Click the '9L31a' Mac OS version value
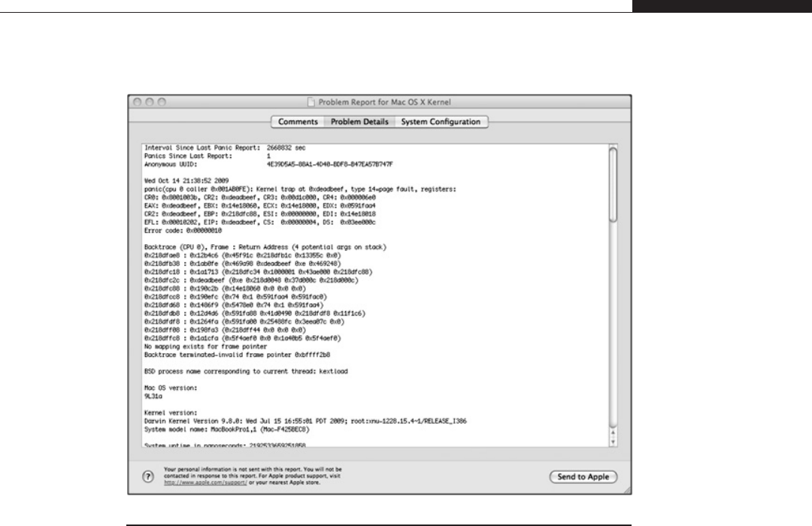Image resolution: width=812 pixels, height=526 pixels. pos(153,397)
